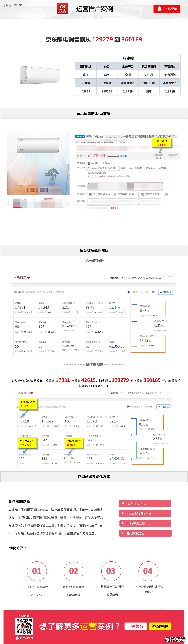Image resolution: width=188 pixels, height=644 pixels.
Task: Click 送运费险 link
Action: point(138,168)
